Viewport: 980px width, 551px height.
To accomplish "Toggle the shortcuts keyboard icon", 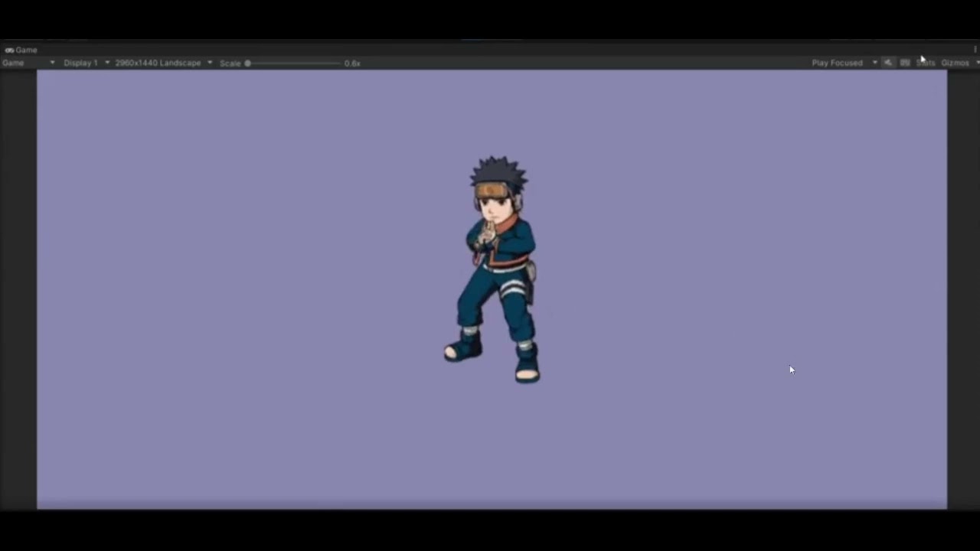I will [x=905, y=63].
